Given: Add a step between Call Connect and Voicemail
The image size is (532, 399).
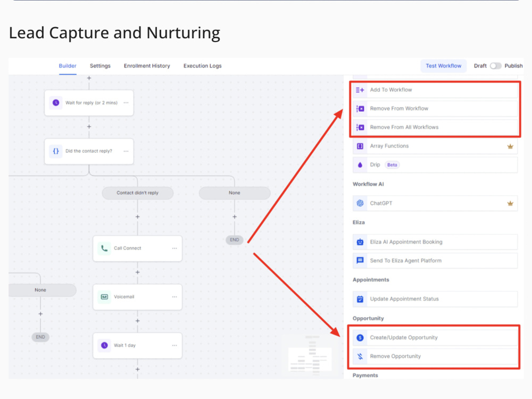Looking at the screenshot, I should click(137, 272).
